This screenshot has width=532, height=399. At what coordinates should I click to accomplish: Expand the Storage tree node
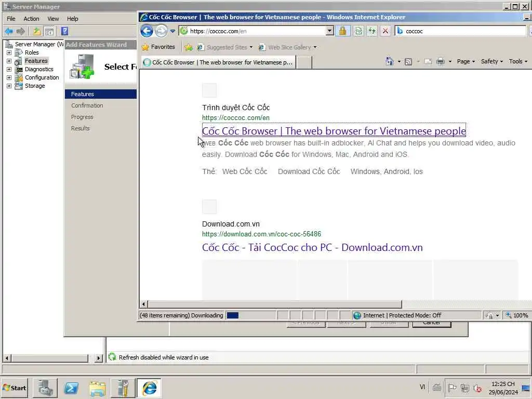[9, 86]
